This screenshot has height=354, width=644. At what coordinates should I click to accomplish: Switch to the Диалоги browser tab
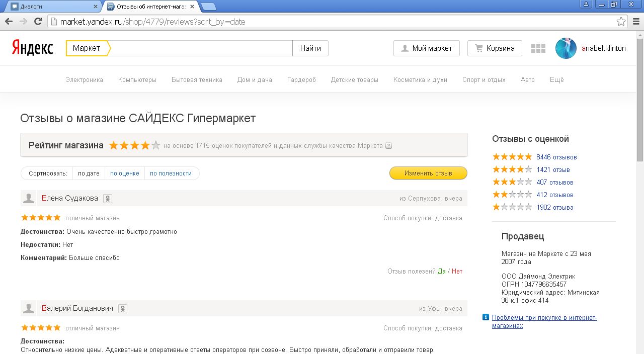coord(53,7)
